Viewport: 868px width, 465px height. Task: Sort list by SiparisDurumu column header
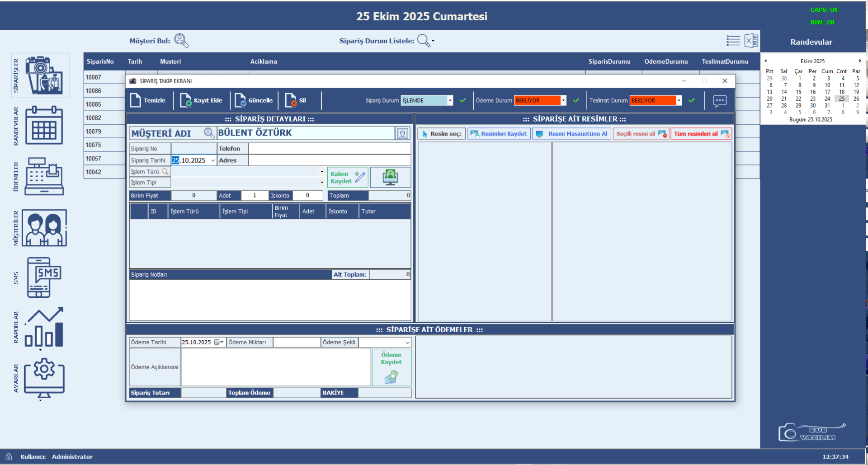point(609,61)
